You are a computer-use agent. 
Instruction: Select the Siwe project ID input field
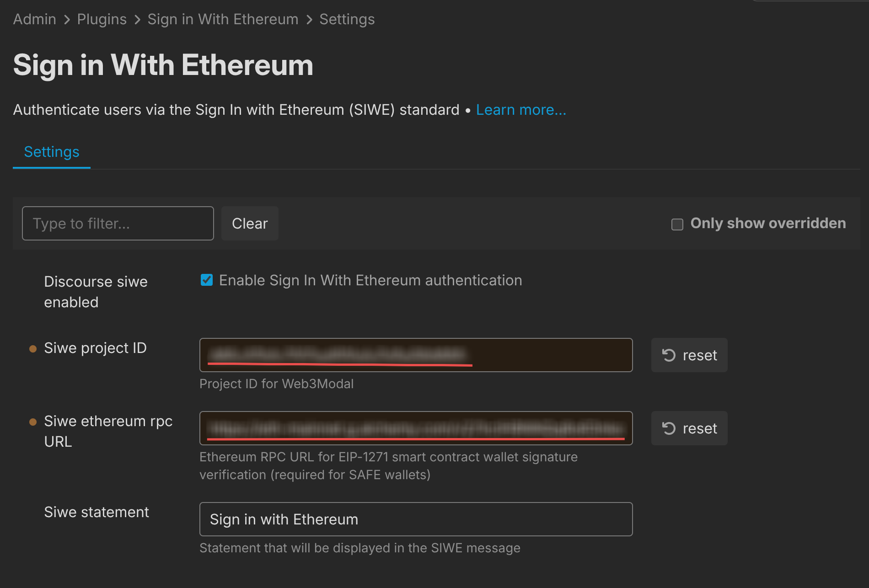[x=415, y=355]
